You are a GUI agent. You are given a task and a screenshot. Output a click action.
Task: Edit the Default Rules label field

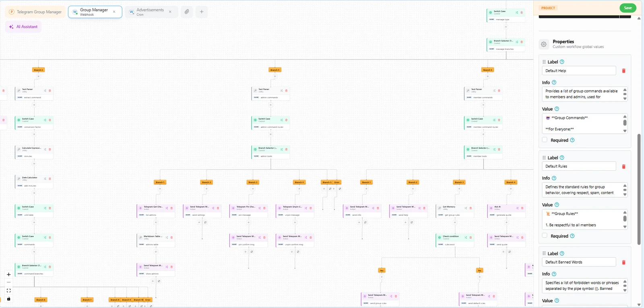(579, 166)
